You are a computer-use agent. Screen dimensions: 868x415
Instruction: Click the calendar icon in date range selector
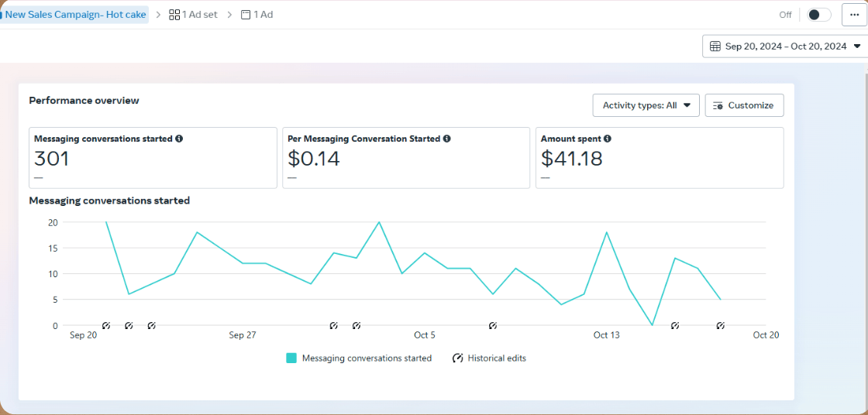pyautogui.click(x=715, y=46)
